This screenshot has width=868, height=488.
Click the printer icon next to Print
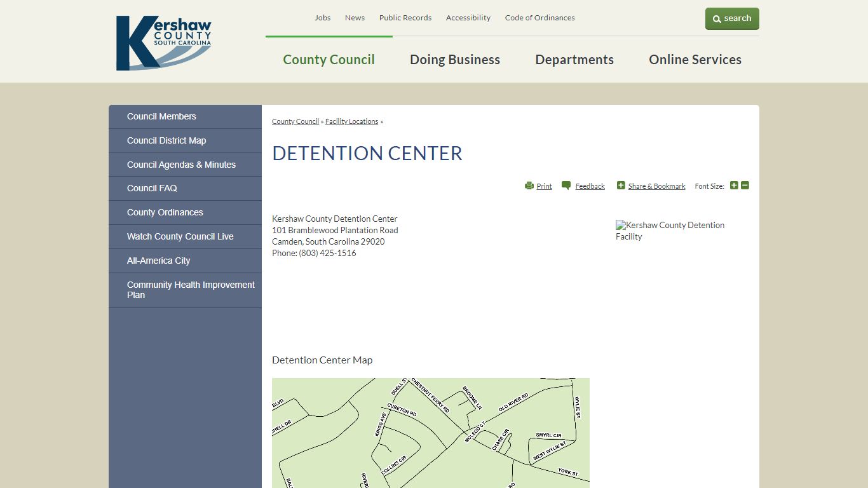(529, 186)
